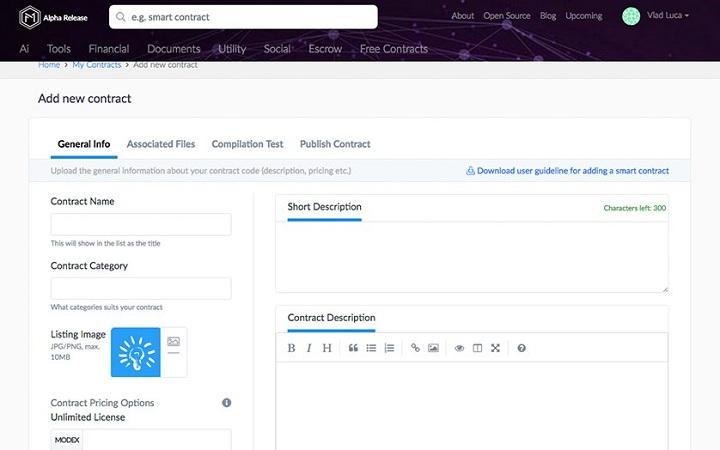The width and height of the screenshot is (720, 450).
Task: Toggle preview with the eye icon
Action: pyautogui.click(x=459, y=348)
